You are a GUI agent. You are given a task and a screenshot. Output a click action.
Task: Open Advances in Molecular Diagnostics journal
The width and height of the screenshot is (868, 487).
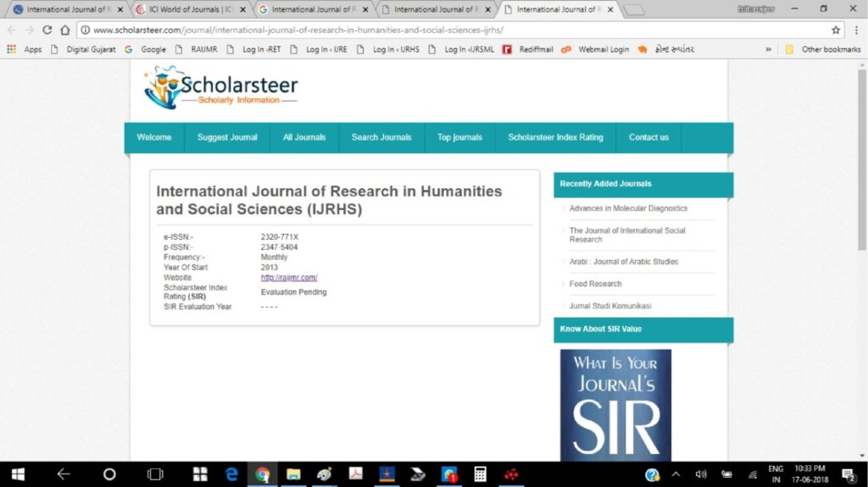[x=628, y=208]
